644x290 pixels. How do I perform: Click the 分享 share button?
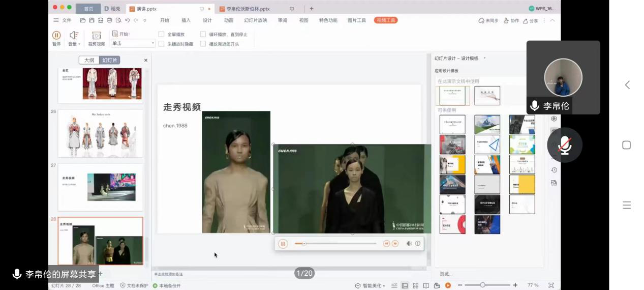point(530,21)
